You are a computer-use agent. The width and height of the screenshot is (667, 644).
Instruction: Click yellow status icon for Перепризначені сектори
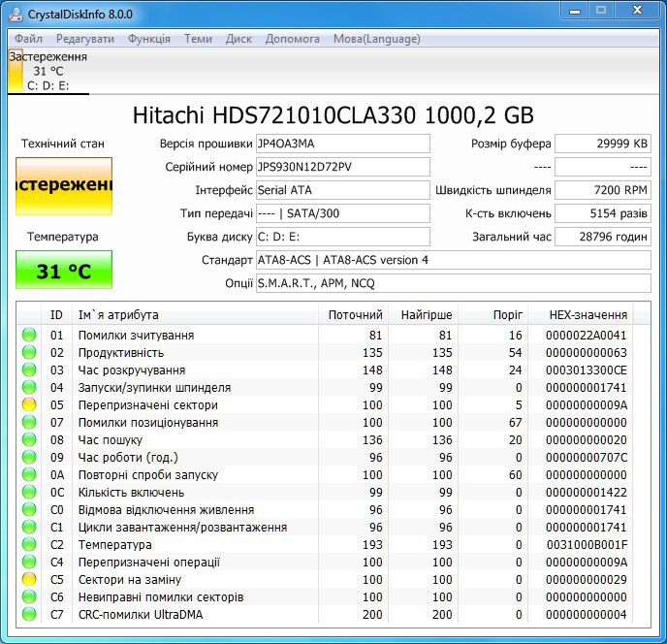click(29, 404)
